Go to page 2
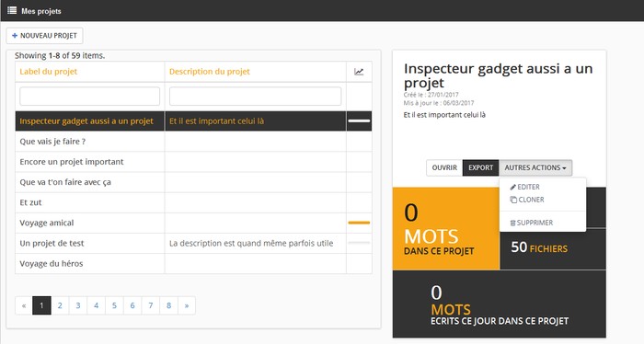Image resolution: width=644 pixels, height=344 pixels. click(x=60, y=305)
